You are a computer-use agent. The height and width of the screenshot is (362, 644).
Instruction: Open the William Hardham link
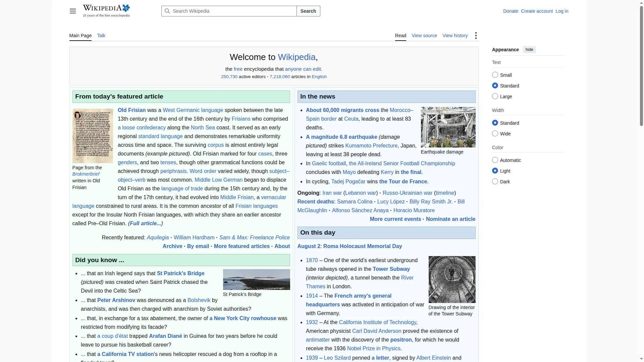[194, 237]
